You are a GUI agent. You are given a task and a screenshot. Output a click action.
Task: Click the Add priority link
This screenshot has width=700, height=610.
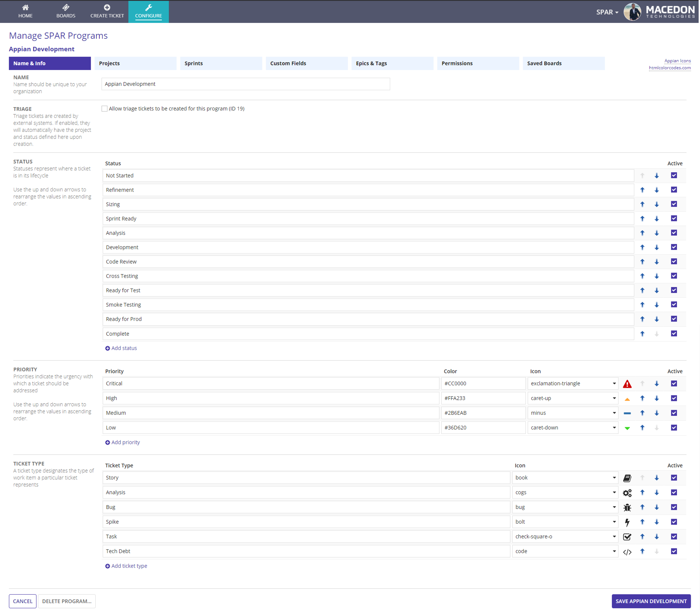coord(122,443)
